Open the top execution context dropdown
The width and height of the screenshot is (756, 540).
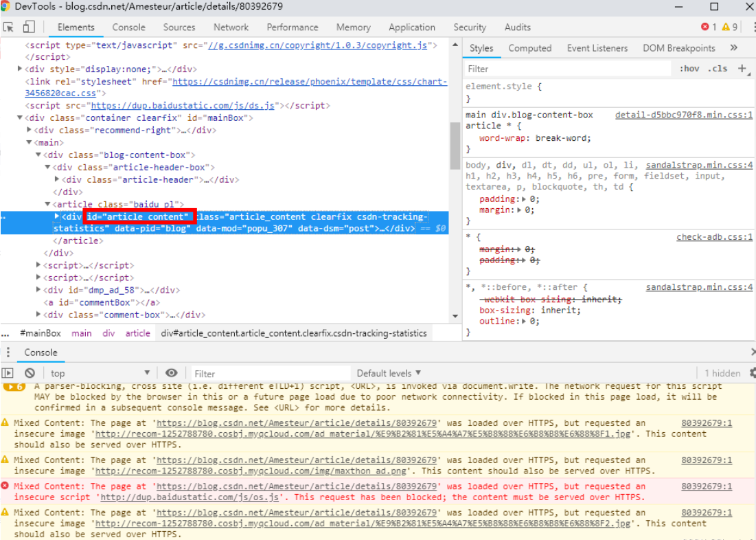point(103,373)
